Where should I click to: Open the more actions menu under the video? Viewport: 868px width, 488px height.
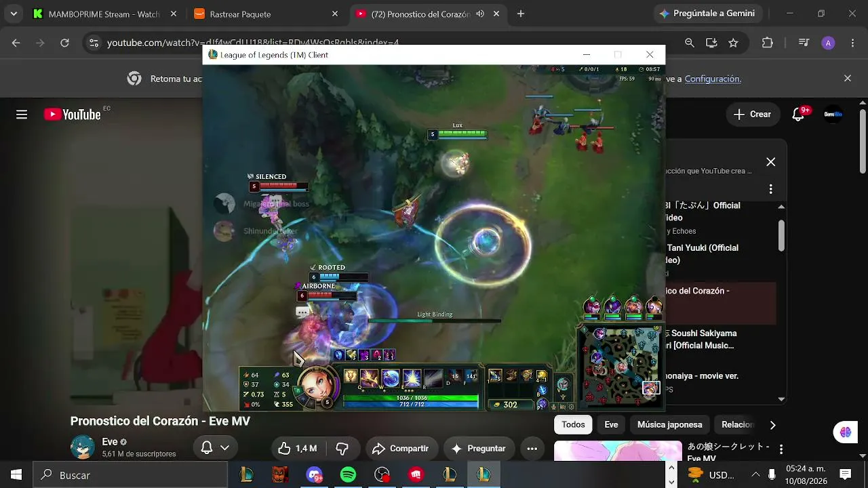point(532,448)
